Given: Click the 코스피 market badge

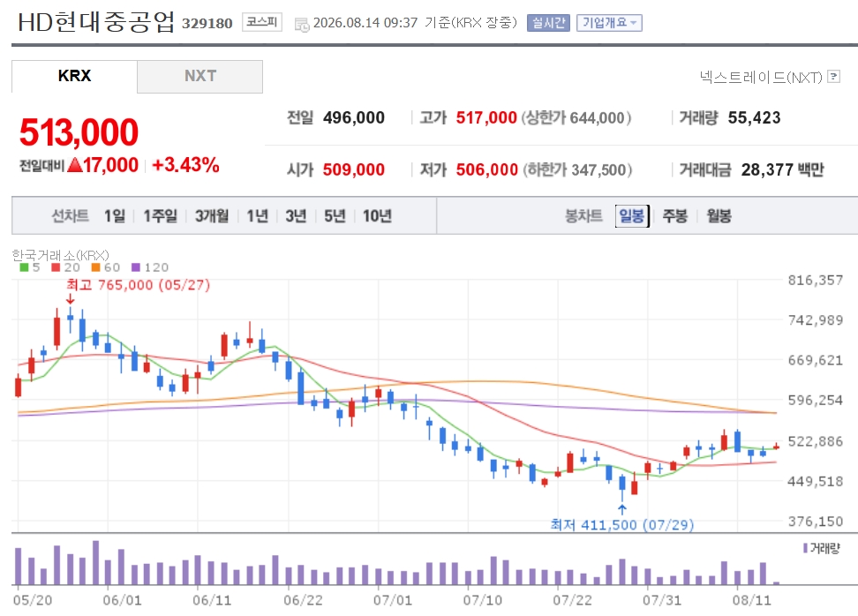Looking at the screenshot, I should pyautogui.click(x=262, y=22).
